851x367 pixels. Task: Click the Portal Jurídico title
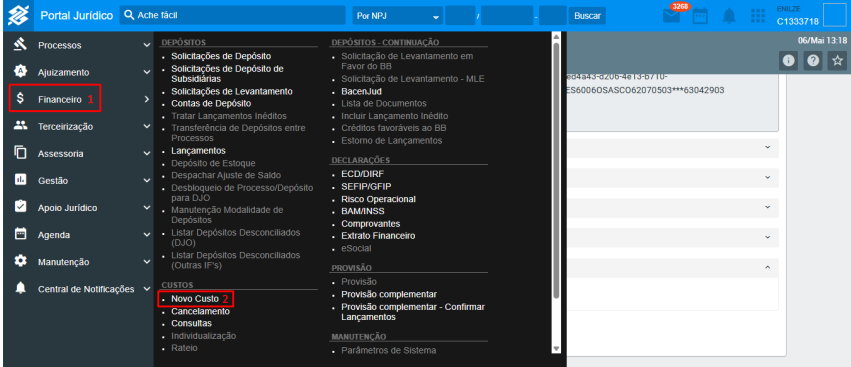point(77,16)
